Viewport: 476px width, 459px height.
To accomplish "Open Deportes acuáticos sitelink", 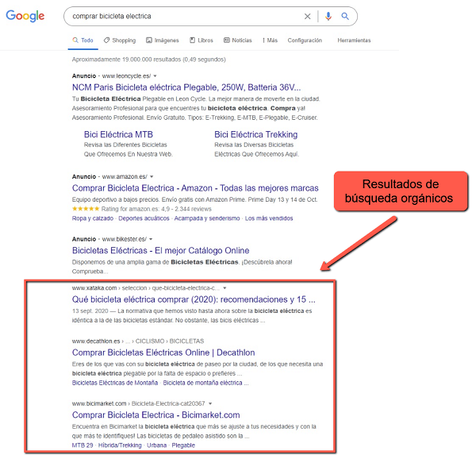I will click(144, 218).
